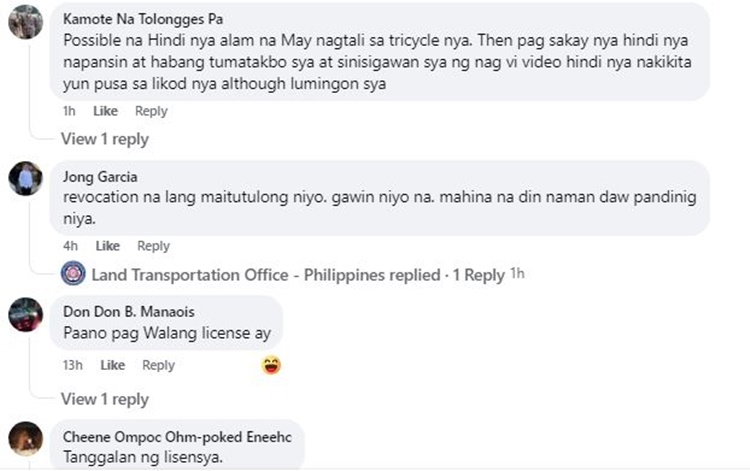Expand replies under Kamote's comment

pos(105,139)
